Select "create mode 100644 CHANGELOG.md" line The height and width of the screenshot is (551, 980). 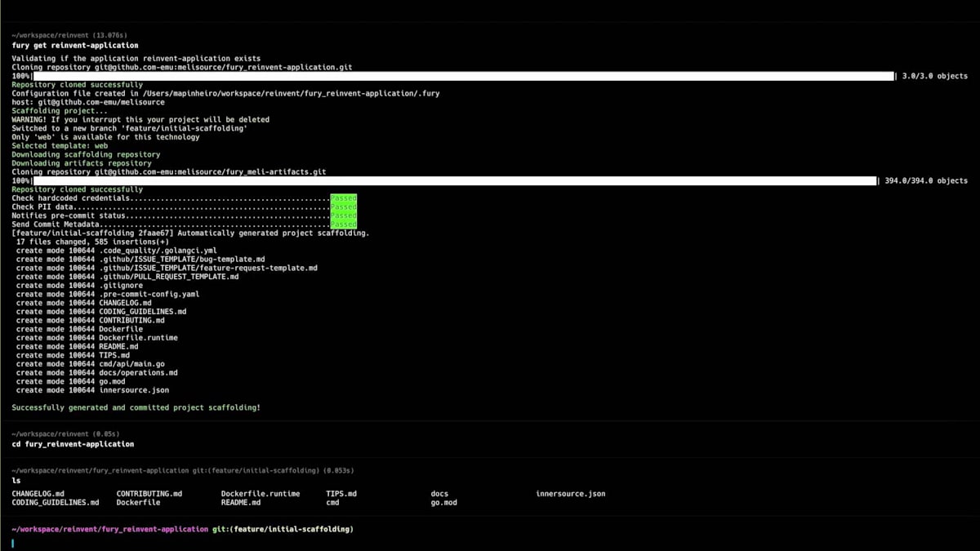pos(83,303)
